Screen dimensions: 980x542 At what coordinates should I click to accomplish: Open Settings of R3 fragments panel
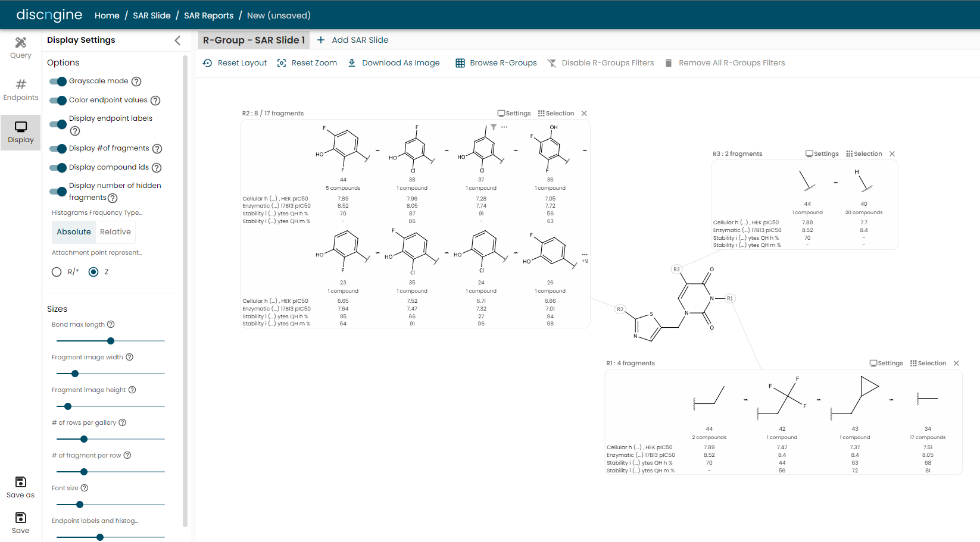coord(822,154)
